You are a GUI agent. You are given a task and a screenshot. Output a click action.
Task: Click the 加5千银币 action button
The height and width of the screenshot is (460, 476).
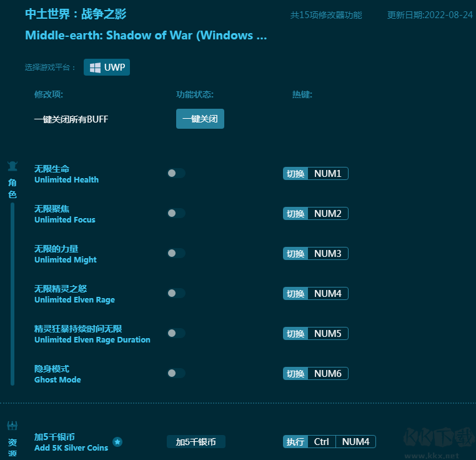coord(196,442)
